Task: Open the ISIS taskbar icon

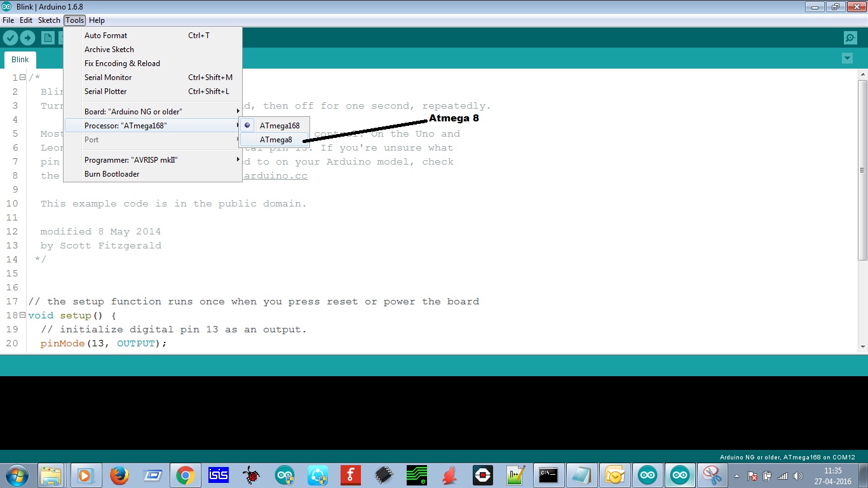Action: (x=219, y=475)
